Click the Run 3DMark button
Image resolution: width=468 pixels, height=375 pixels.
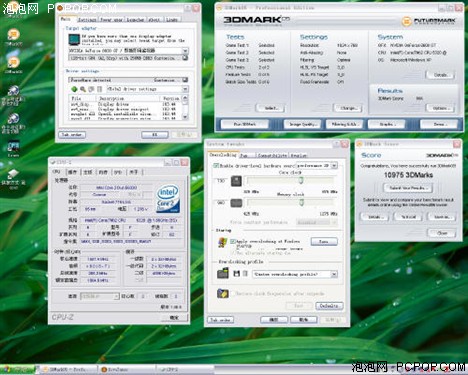(245, 124)
